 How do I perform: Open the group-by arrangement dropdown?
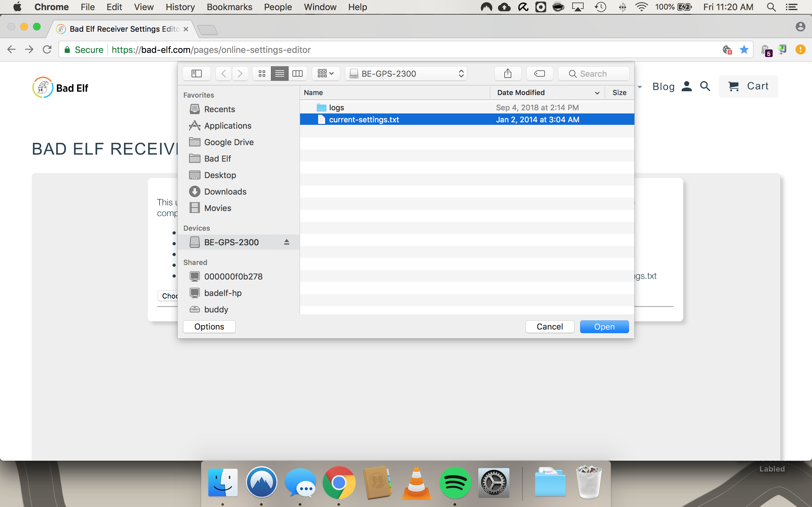point(325,74)
